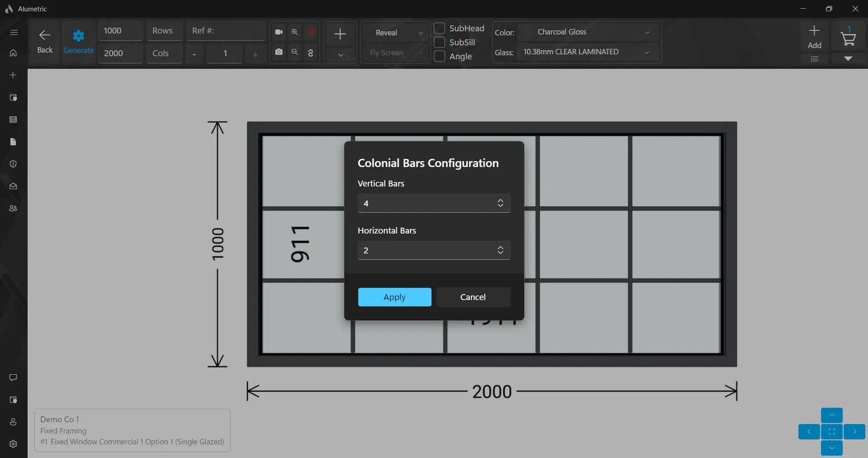The height and width of the screenshot is (458, 868).
Task: Open the chat feedback icon in the sidebar
Action: click(x=14, y=378)
